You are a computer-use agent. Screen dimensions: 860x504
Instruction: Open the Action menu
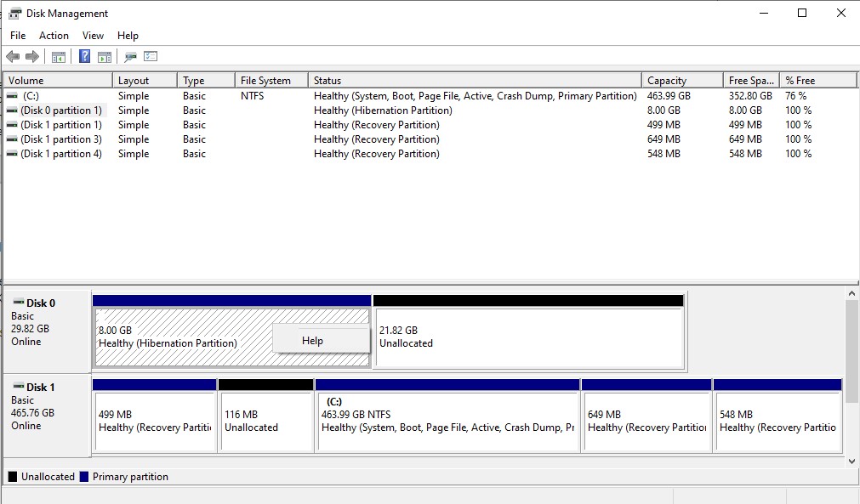54,36
